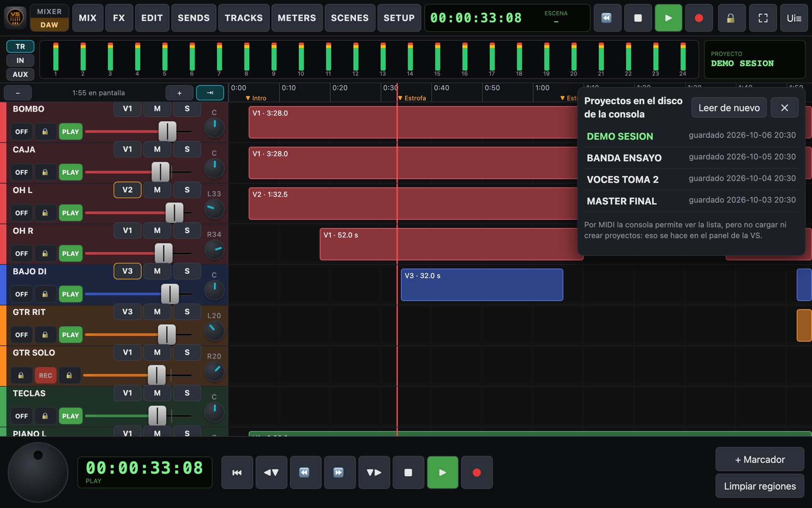Click the CAJA track fader handle
Viewport: 812px width, 508px height.
point(161,172)
